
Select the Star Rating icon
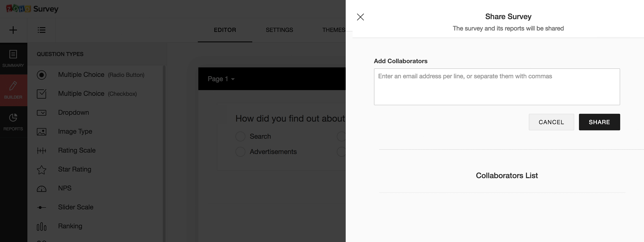tap(42, 170)
